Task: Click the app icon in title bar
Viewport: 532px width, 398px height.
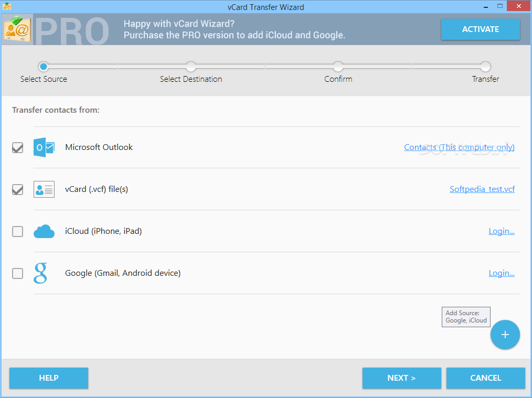Action: pyautogui.click(x=7, y=6)
